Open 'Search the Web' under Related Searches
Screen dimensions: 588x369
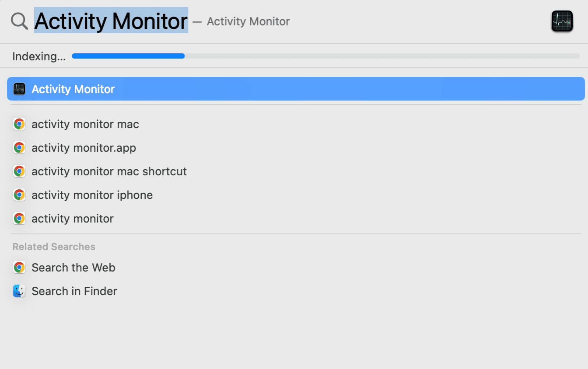coord(73,267)
